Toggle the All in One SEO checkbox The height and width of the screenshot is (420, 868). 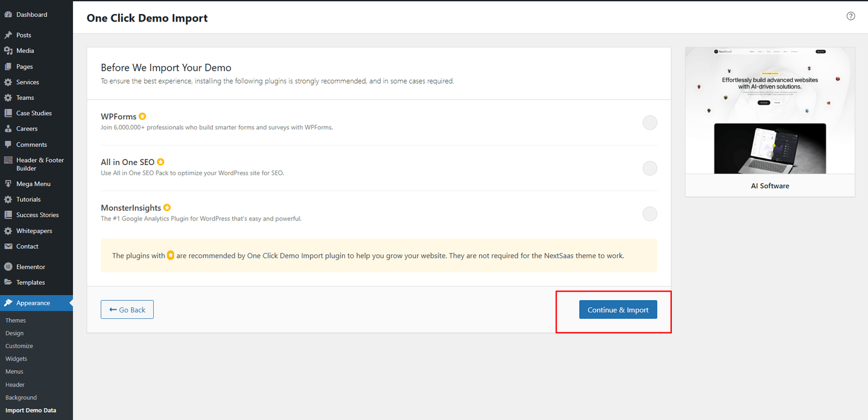point(649,168)
